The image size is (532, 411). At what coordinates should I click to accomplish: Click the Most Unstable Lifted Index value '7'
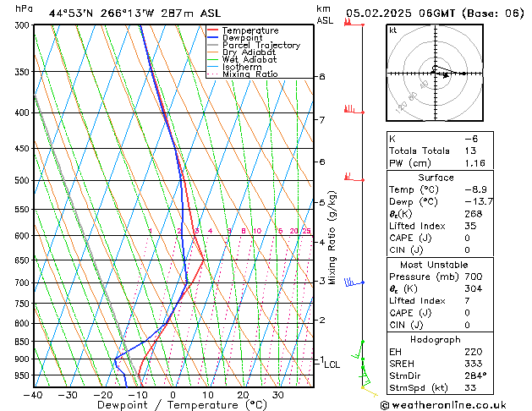(467, 301)
